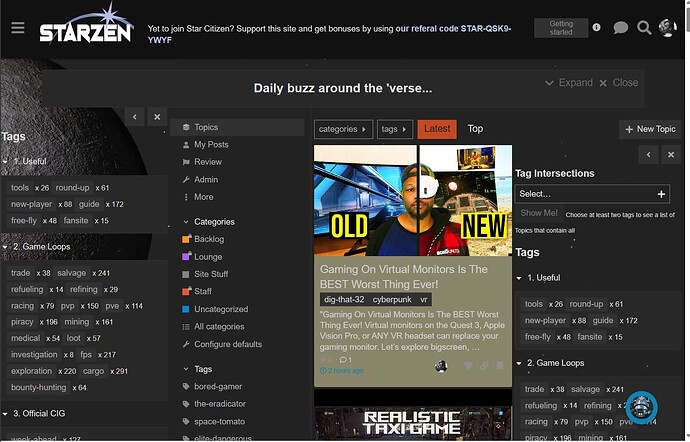Open the topic poster's avatar
This screenshot has height=442, width=690.
point(441,366)
